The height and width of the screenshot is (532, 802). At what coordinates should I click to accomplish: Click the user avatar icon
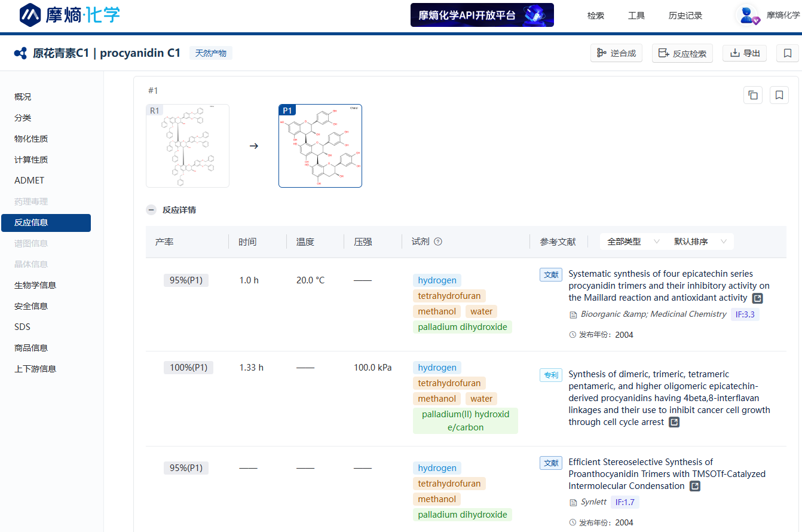click(x=746, y=16)
